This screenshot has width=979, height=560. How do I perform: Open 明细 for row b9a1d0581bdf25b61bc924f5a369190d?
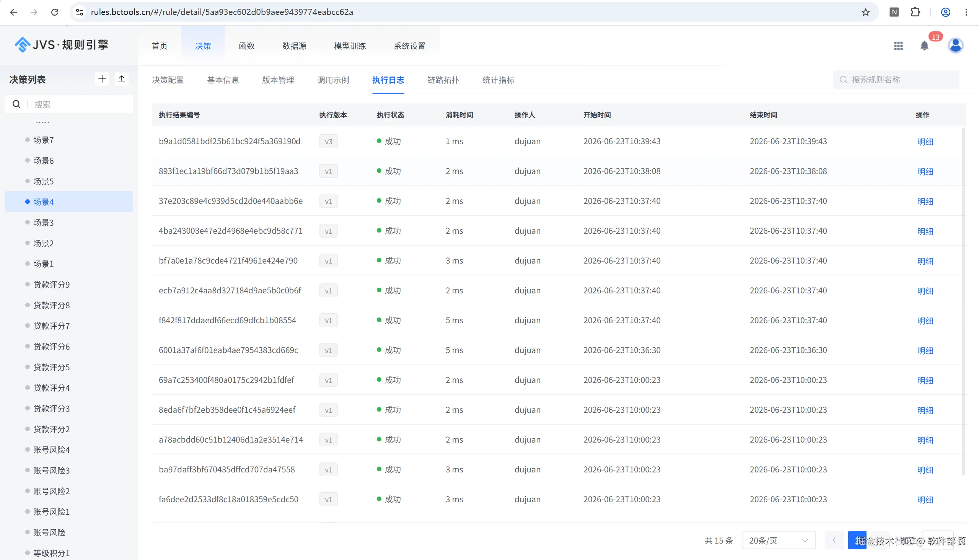(925, 142)
